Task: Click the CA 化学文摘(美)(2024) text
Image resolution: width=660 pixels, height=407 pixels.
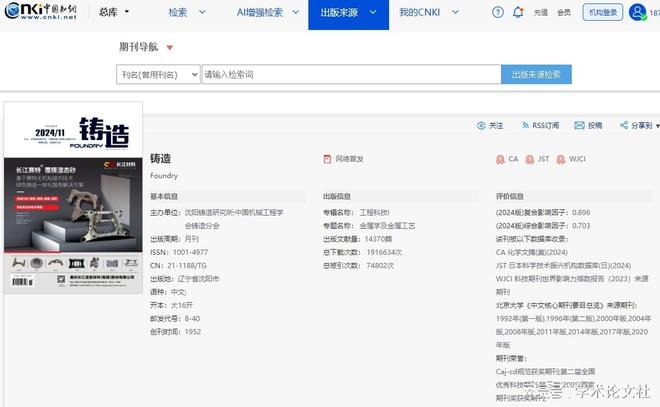Action: click(532, 252)
